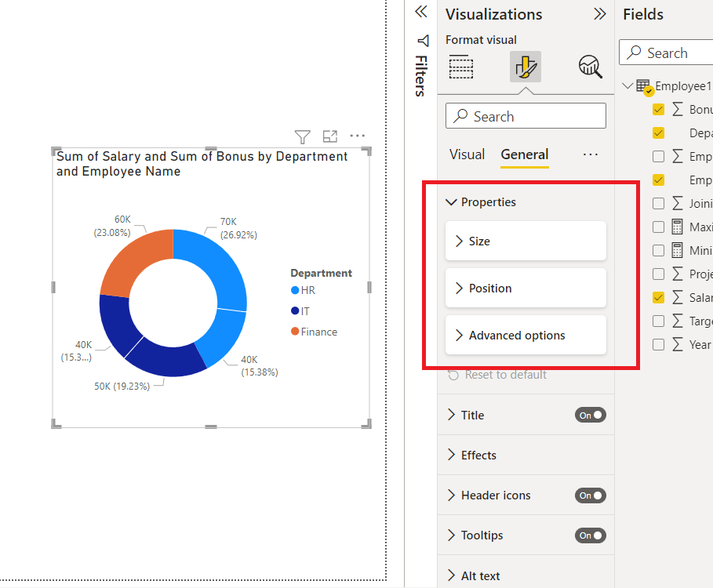Open the filter icon on the donut visual

tap(303, 136)
